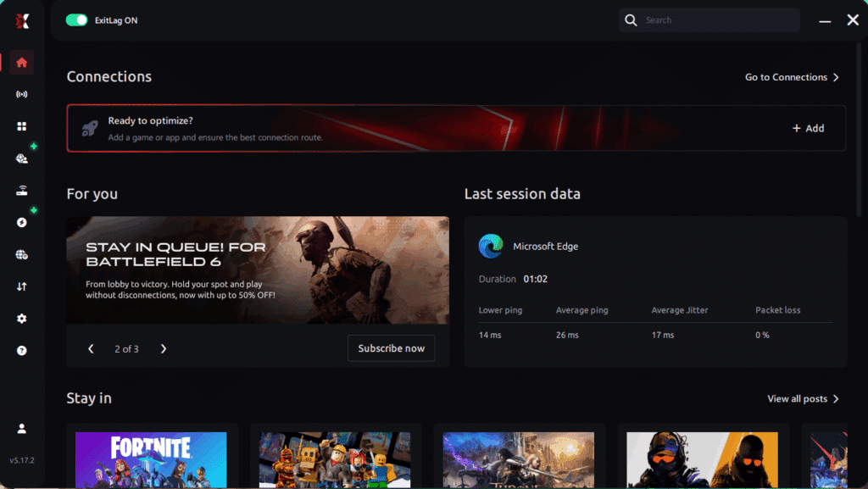Click the Microsoft Edge session name
The image size is (868, 489).
545,247
